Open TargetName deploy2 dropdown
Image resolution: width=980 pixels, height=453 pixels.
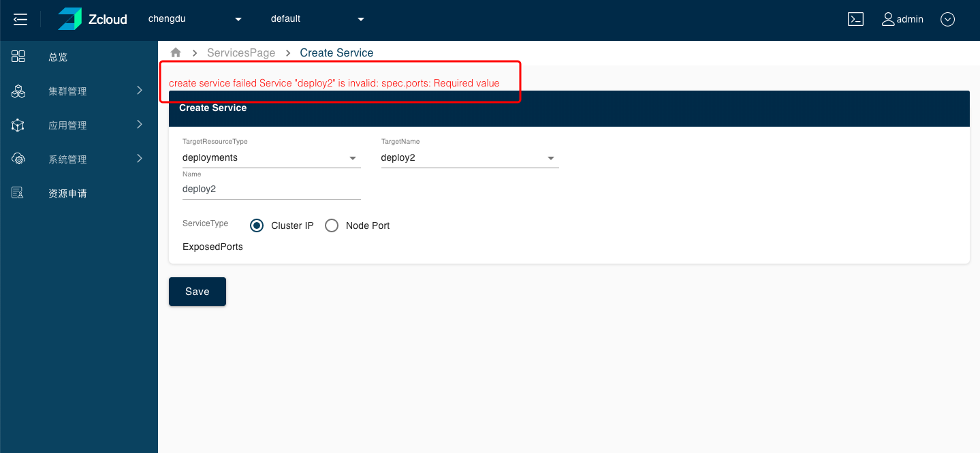[x=470, y=157]
